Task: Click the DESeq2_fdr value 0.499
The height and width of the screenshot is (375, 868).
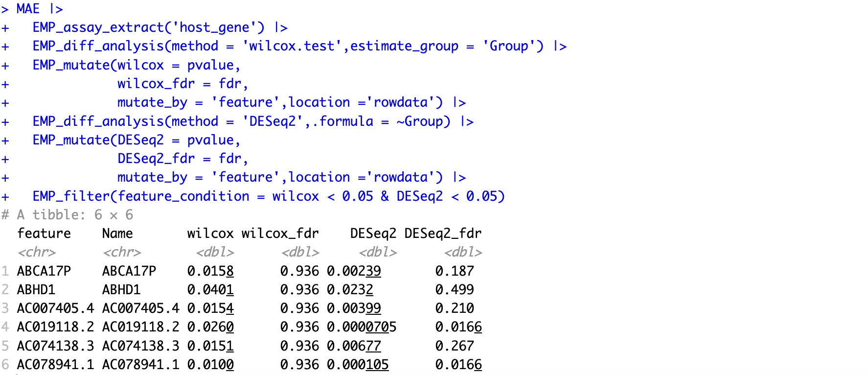Action: tap(455, 290)
